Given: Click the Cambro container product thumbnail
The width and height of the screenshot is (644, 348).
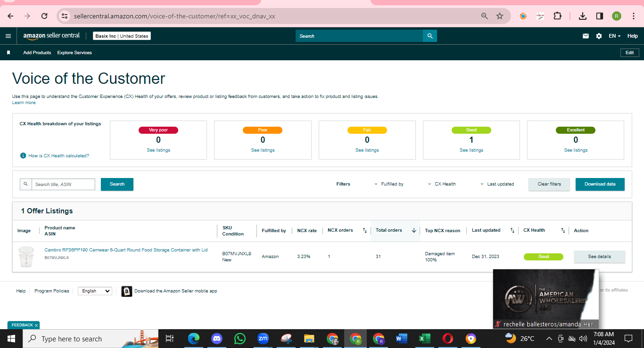Looking at the screenshot, I should click(x=25, y=257).
